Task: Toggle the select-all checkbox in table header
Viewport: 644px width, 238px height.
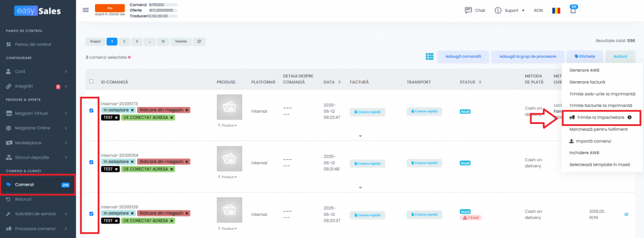Action: click(91, 81)
